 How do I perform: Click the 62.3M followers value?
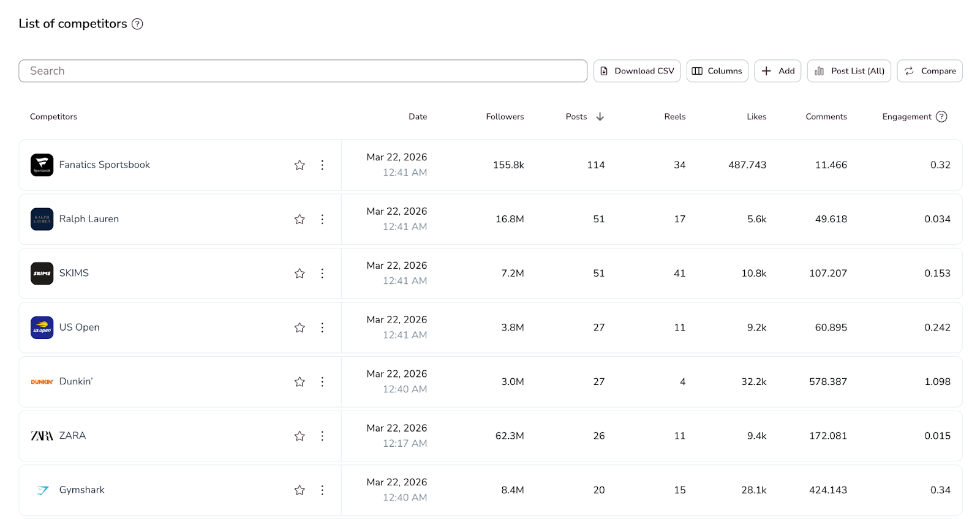(510, 436)
